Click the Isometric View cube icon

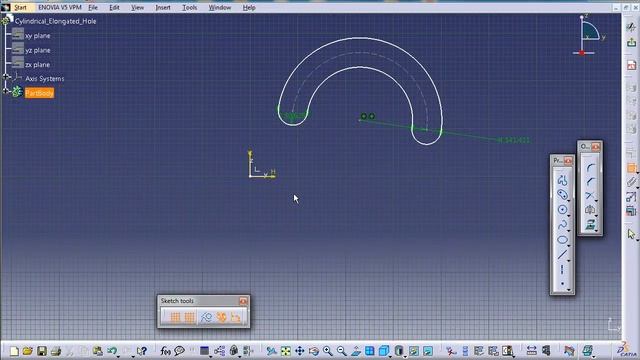pos(384,351)
